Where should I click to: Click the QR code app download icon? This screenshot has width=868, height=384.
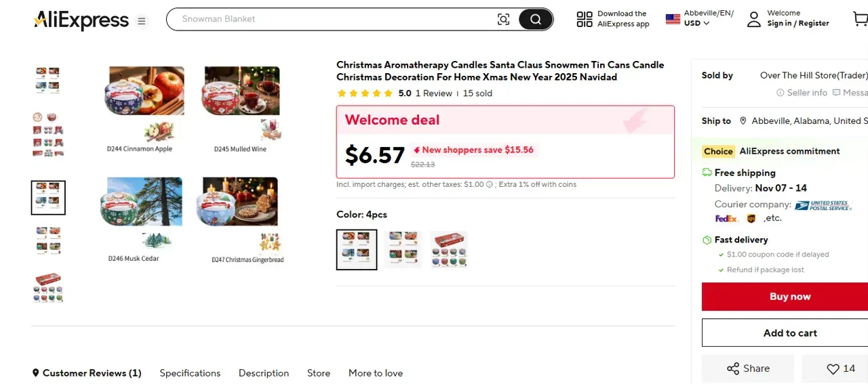pyautogui.click(x=585, y=20)
